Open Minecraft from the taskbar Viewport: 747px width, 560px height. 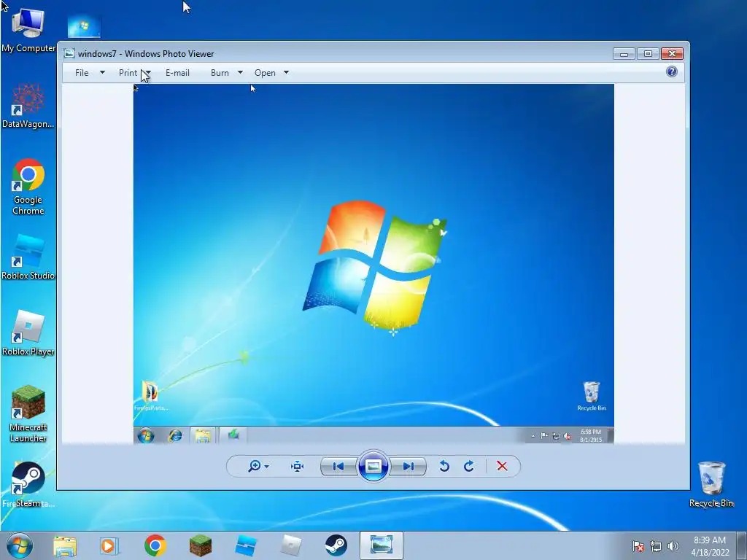200,545
